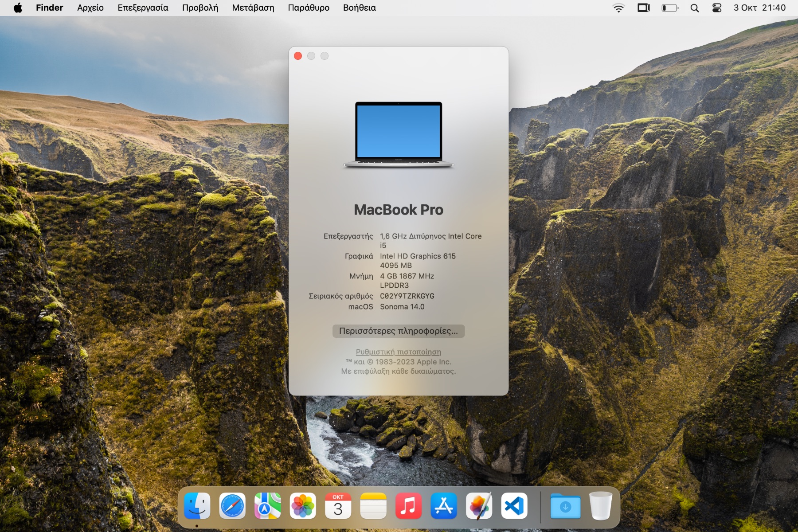Viewport: 798px width, 532px height.
Task: Open the Apple menu
Action: (x=18, y=8)
